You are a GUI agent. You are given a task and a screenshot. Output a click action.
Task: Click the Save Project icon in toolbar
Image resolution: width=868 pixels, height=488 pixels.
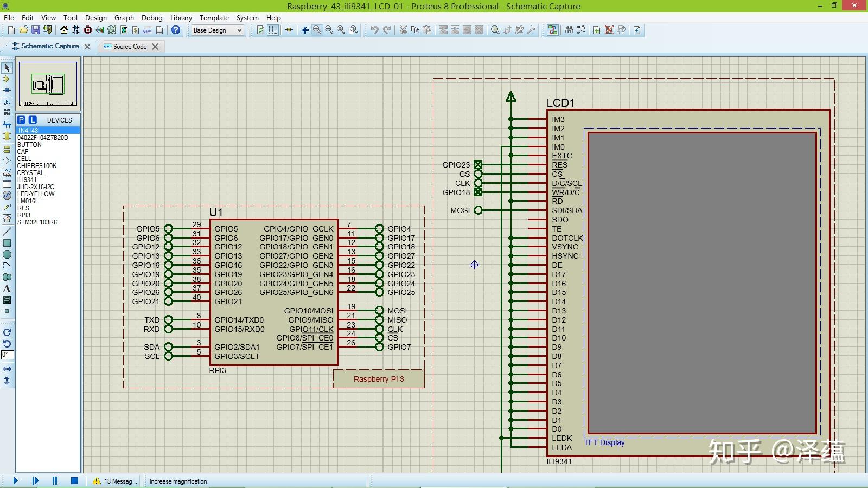click(x=36, y=30)
